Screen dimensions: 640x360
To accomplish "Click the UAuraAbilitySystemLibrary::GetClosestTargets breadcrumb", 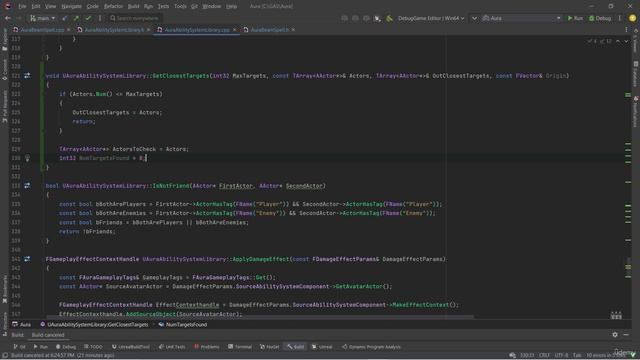I will coord(94,324).
